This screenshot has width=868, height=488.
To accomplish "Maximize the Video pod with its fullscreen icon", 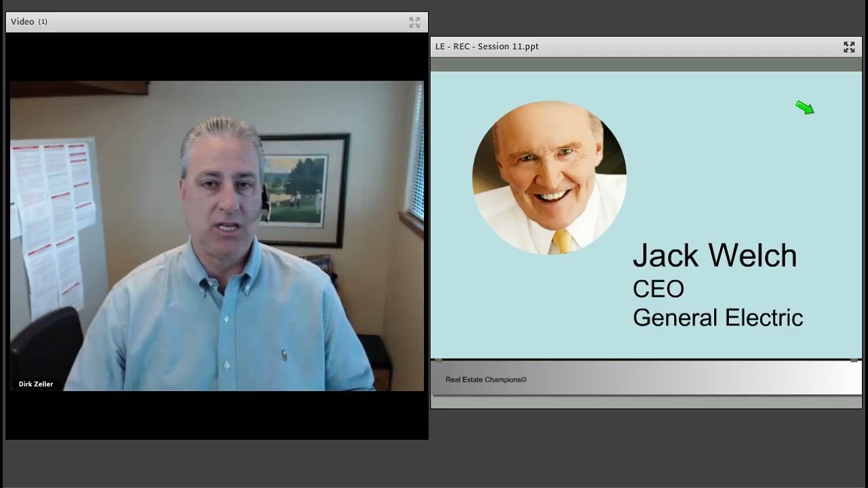I will [414, 22].
